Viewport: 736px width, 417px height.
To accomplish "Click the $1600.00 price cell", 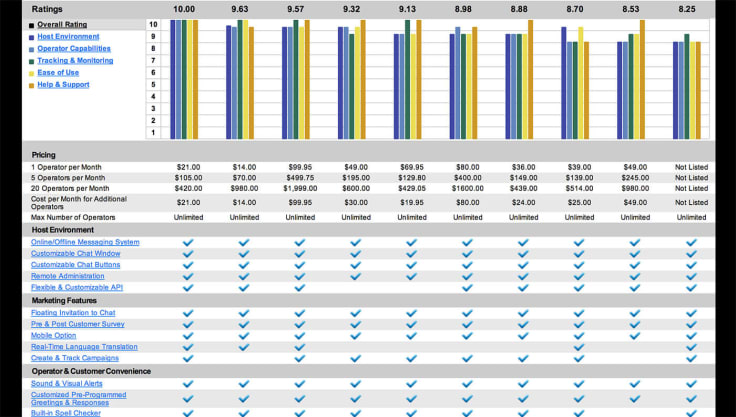I will 468,188.
